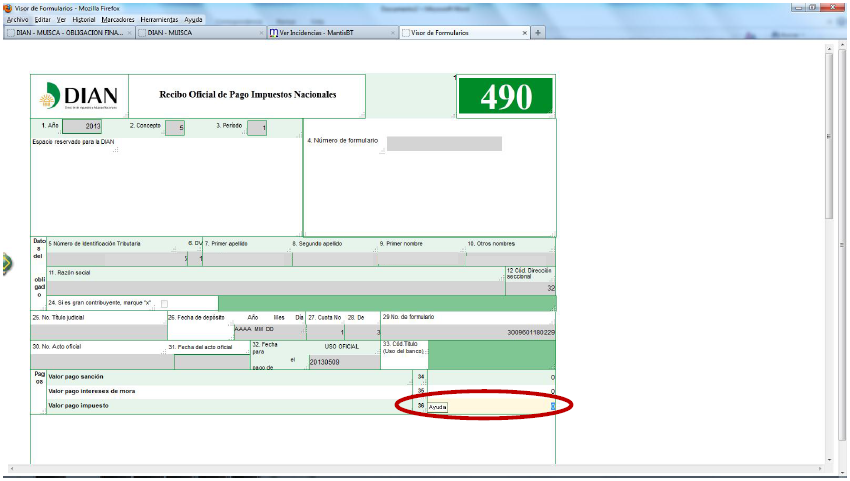850x481 pixels.
Task: Click the Razón social field
Action: click(x=276, y=288)
